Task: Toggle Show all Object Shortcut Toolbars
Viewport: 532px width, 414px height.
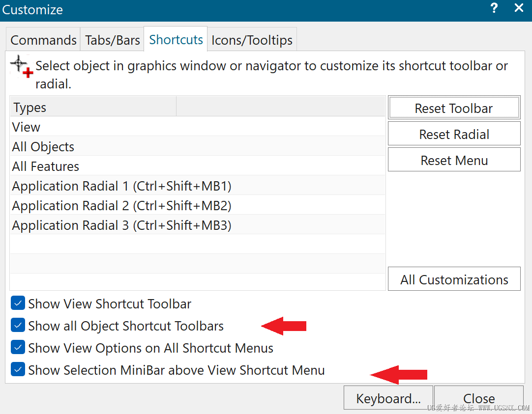Action: tap(18, 325)
